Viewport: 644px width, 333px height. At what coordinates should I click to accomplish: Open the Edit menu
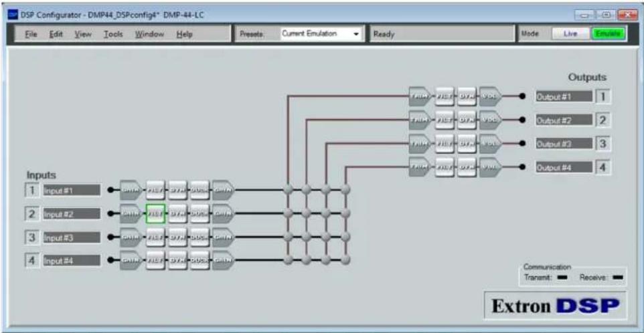click(x=56, y=35)
